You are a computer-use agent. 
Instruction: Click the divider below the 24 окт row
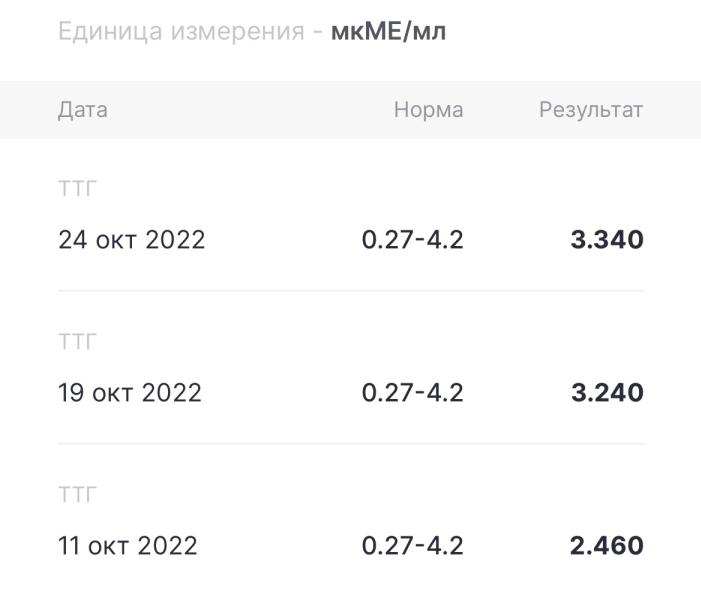[351, 291]
